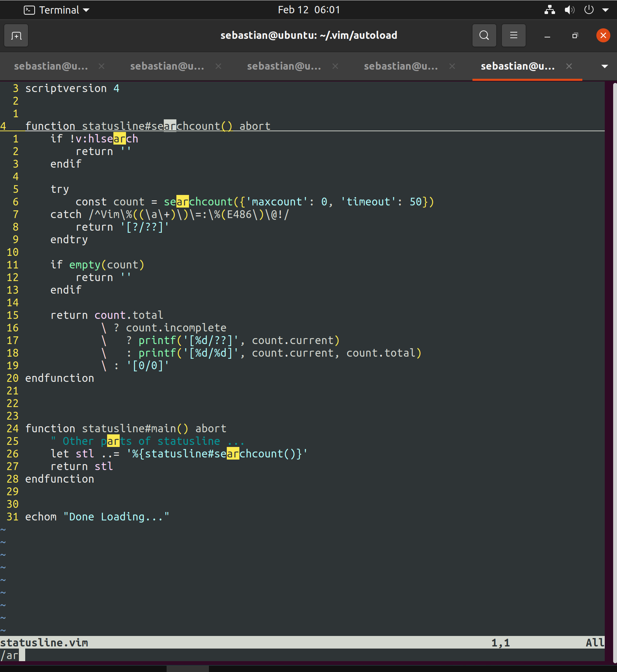Click 'endfunction' on line 20
This screenshot has height=672, width=617.
[x=59, y=378]
